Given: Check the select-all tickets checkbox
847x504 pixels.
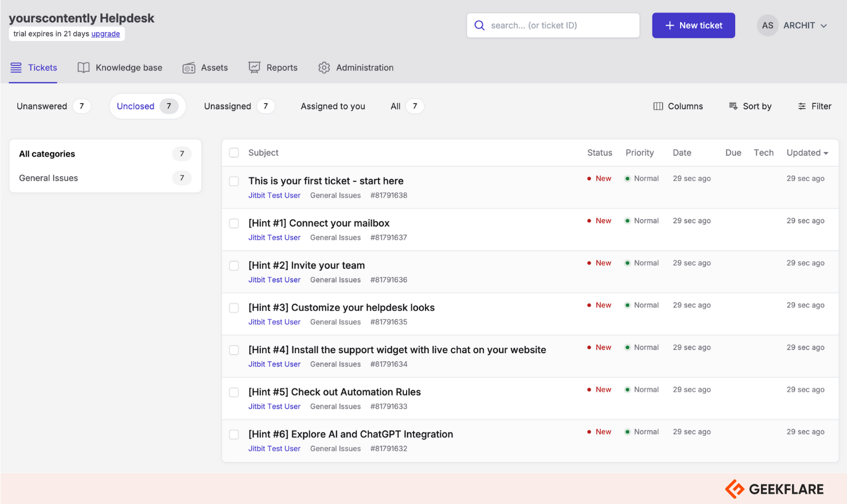Looking at the screenshot, I should [234, 153].
